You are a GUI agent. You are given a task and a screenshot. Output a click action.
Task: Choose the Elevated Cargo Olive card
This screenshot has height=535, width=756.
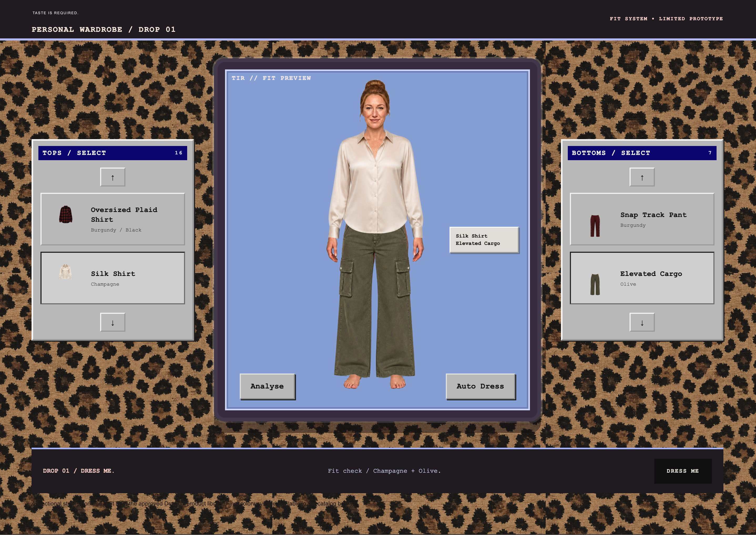click(642, 278)
